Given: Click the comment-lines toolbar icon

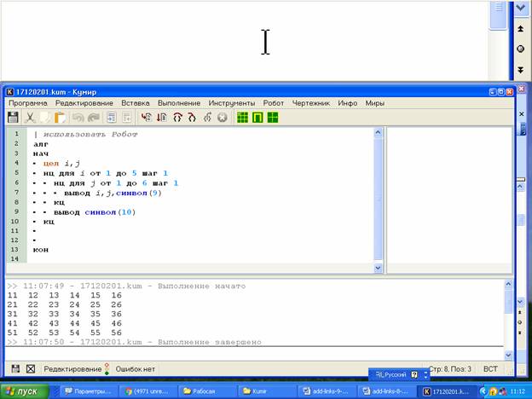Looking at the screenshot, I should pos(112,118).
